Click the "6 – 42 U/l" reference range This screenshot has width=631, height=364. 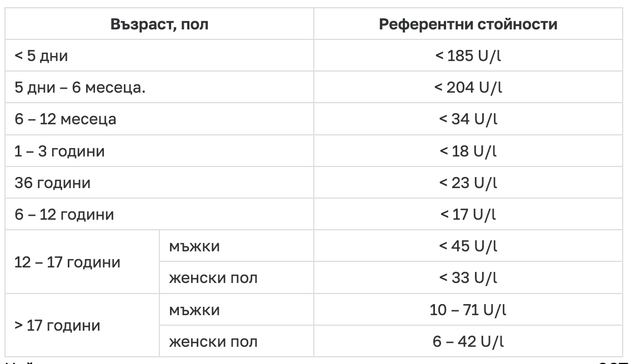(x=469, y=341)
